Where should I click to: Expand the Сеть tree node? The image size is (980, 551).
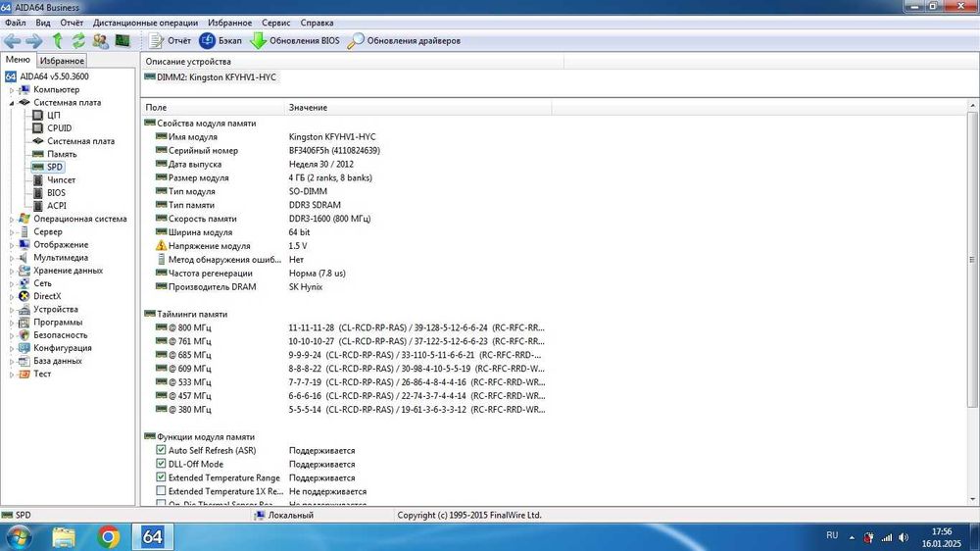point(11,284)
